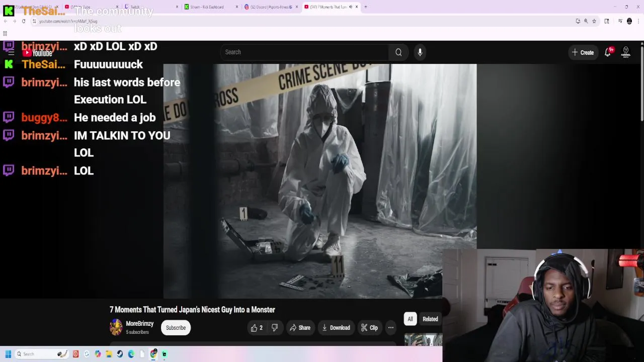This screenshot has height=362, width=644.
Task: Open the YouTube account avatar menu
Action: [x=626, y=52]
